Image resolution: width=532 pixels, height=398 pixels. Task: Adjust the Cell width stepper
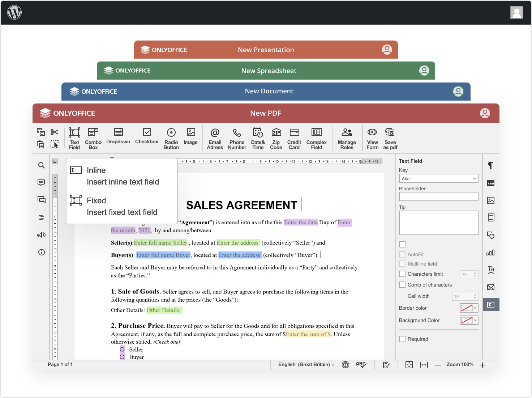[x=475, y=296]
